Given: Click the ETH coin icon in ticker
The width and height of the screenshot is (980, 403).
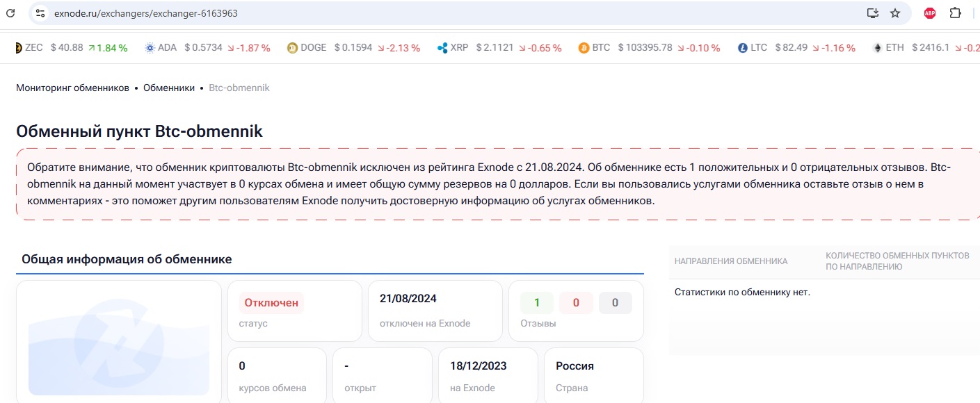Looking at the screenshot, I should coord(878,48).
